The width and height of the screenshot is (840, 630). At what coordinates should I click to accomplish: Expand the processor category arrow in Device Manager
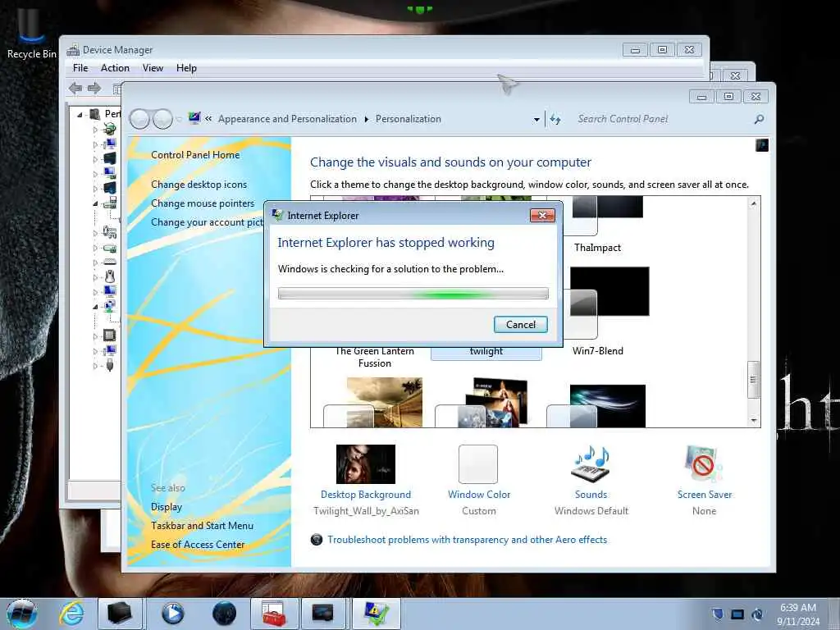[95, 336]
